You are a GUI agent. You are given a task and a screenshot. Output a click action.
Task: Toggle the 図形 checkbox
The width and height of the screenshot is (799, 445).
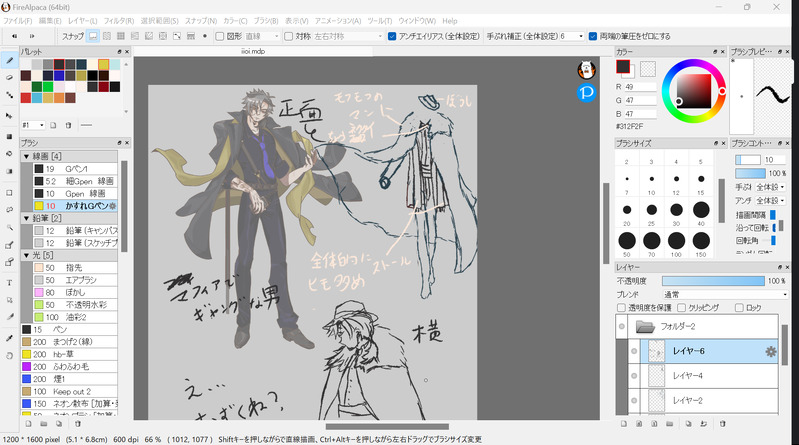220,36
